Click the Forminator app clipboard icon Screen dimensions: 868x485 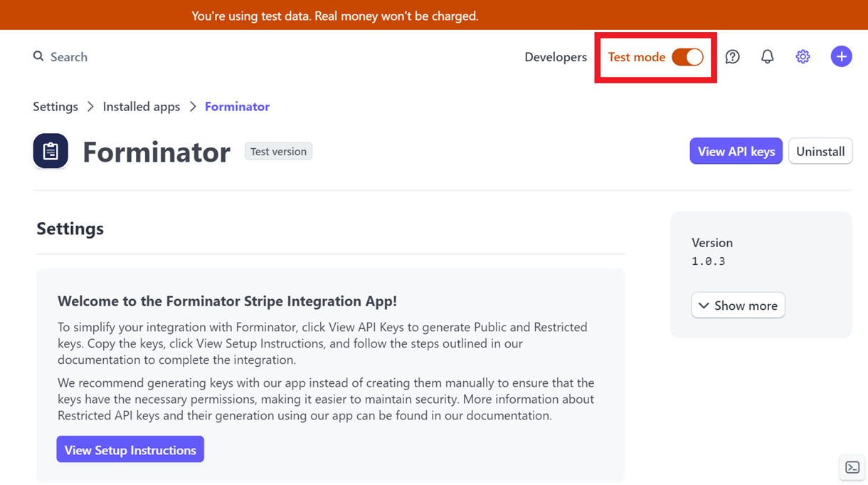coord(51,151)
